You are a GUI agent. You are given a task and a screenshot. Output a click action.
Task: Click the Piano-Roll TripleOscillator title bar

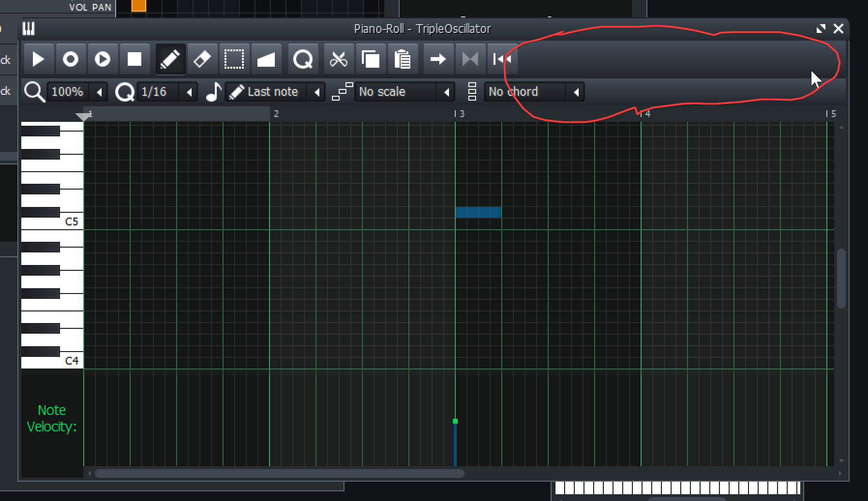(421, 28)
